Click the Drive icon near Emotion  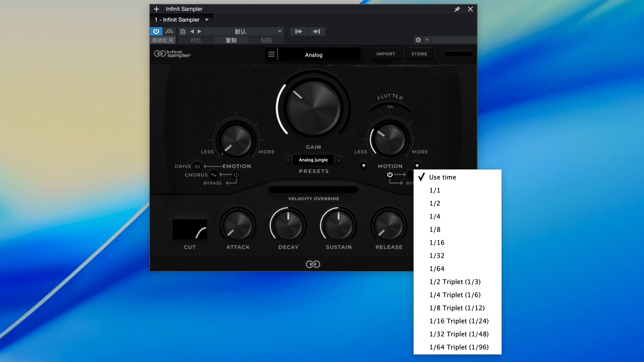pyautogui.click(x=197, y=166)
